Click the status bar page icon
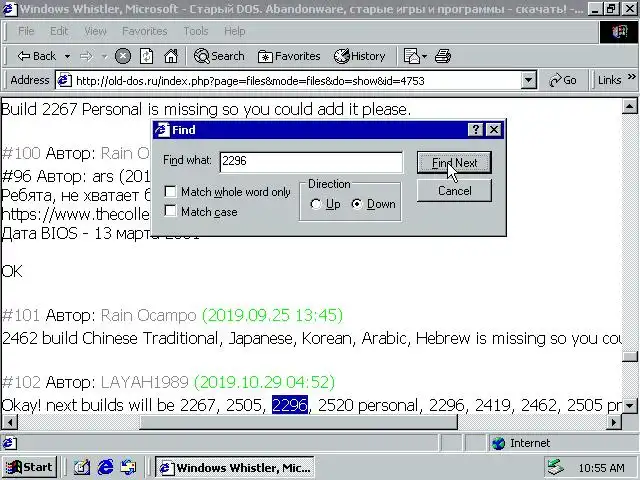The width and height of the screenshot is (640, 480). point(10,443)
